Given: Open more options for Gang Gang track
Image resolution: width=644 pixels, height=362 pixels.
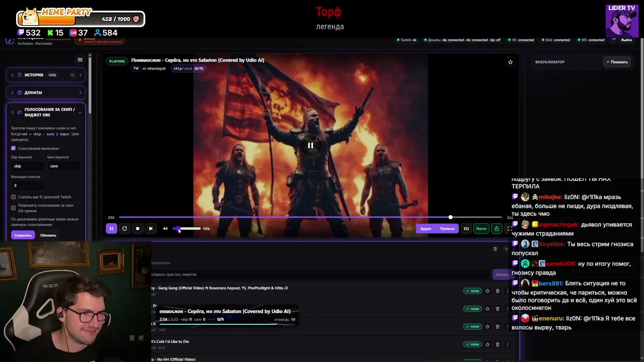Looking at the screenshot, I should 507,291.
